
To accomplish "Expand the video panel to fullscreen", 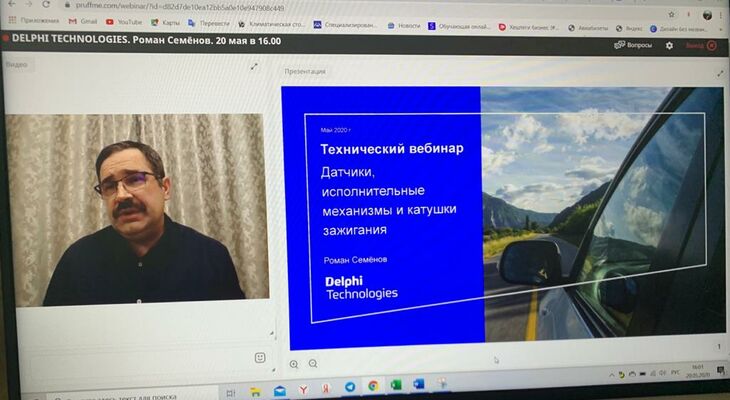I will pyautogui.click(x=254, y=67).
